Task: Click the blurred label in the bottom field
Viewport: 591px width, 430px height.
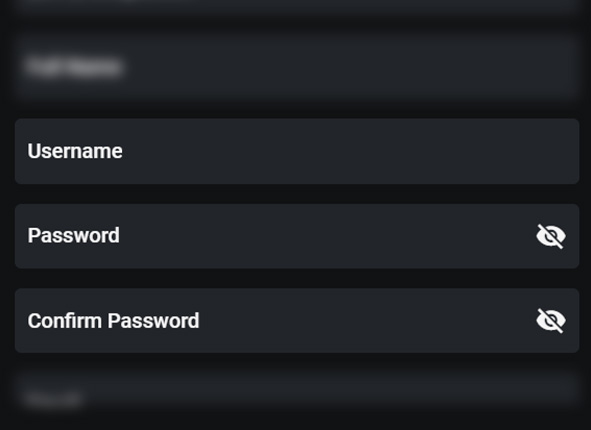Action: click(54, 399)
